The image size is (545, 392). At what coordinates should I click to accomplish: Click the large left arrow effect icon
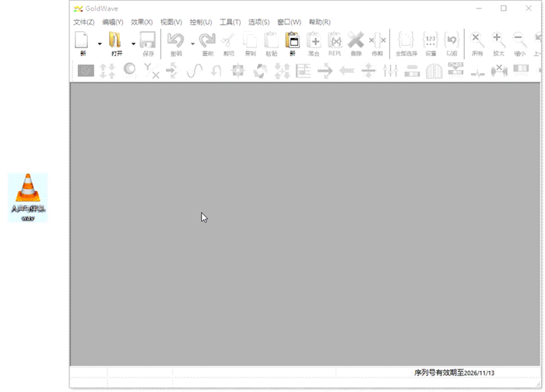coord(346,71)
